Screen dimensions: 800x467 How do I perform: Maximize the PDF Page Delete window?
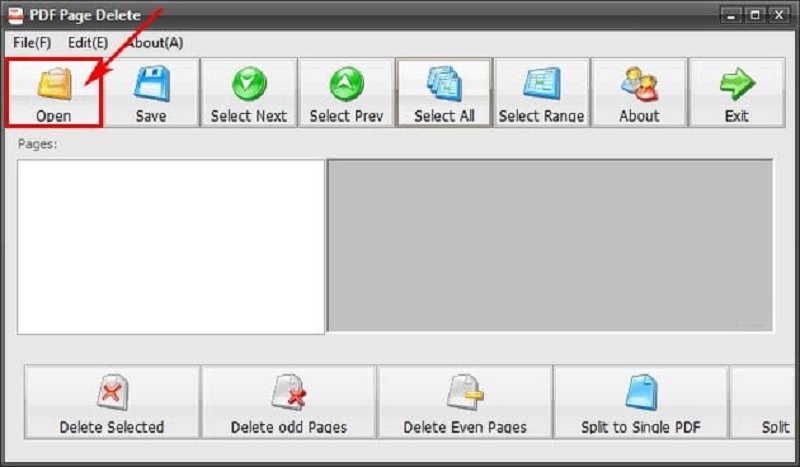(755, 15)
